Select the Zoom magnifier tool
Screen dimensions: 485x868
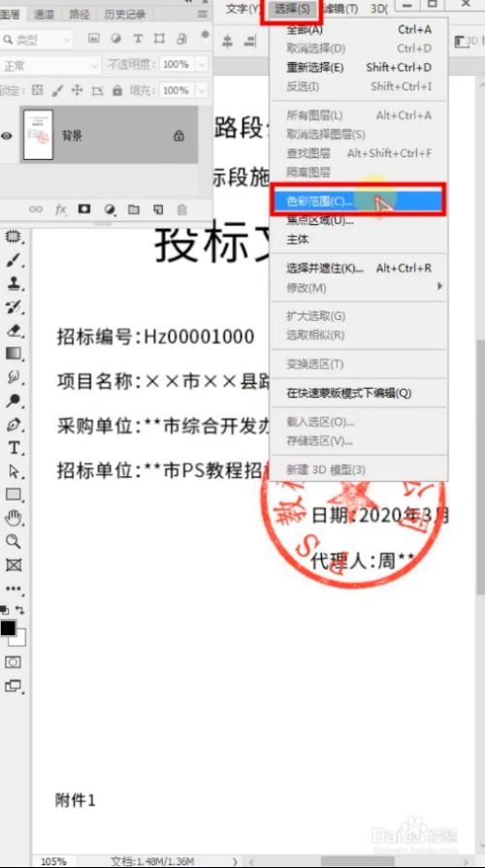point(14,541)
